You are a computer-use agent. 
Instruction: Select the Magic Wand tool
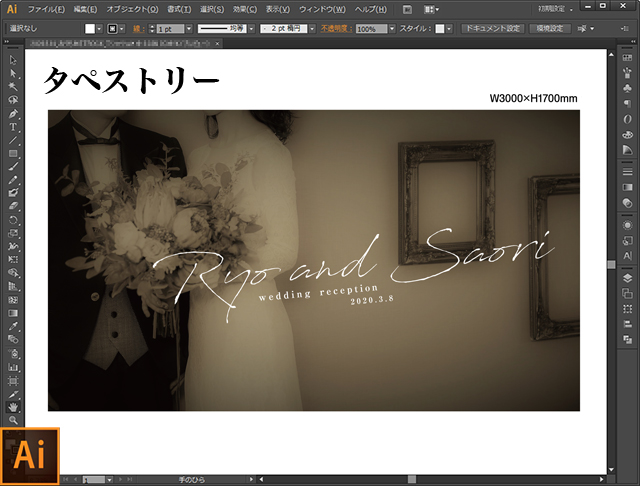click(x=13, y=87)
